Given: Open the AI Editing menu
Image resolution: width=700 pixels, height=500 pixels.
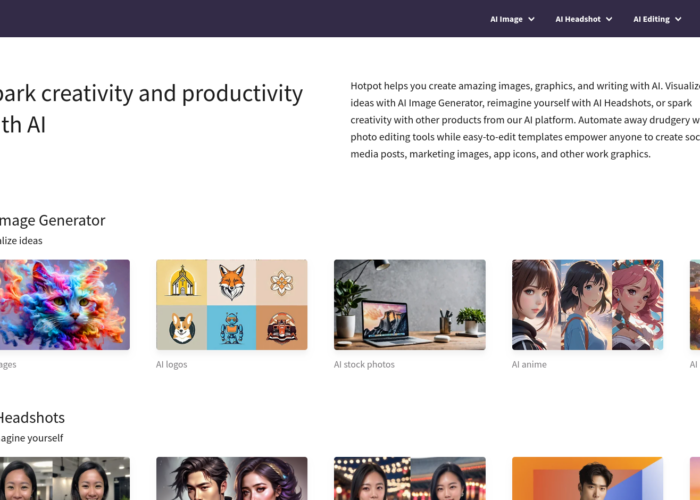Looking at the screenshot, I should pyautogui.click(x=657, y=19).
